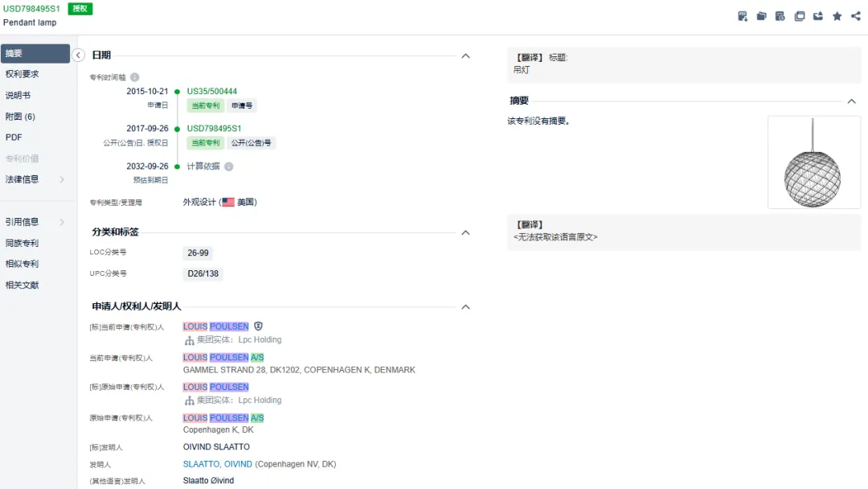The height and width of the screenshot is (489, 868).
Task: Click the 计算依据 label
Action: coord(203,166)
